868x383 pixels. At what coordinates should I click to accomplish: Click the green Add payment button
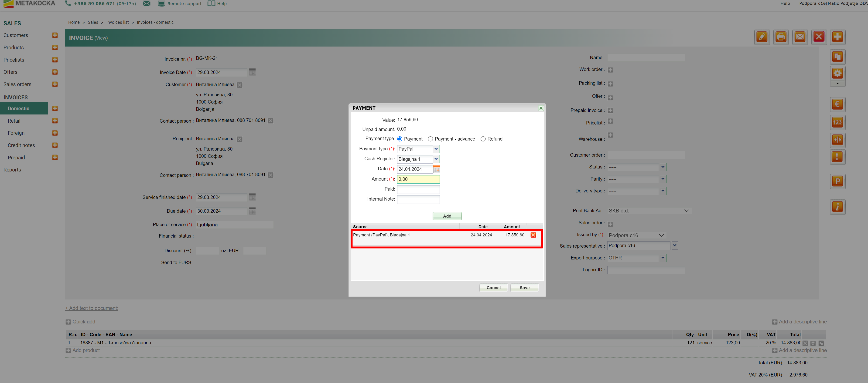click(x=447, y=216)
